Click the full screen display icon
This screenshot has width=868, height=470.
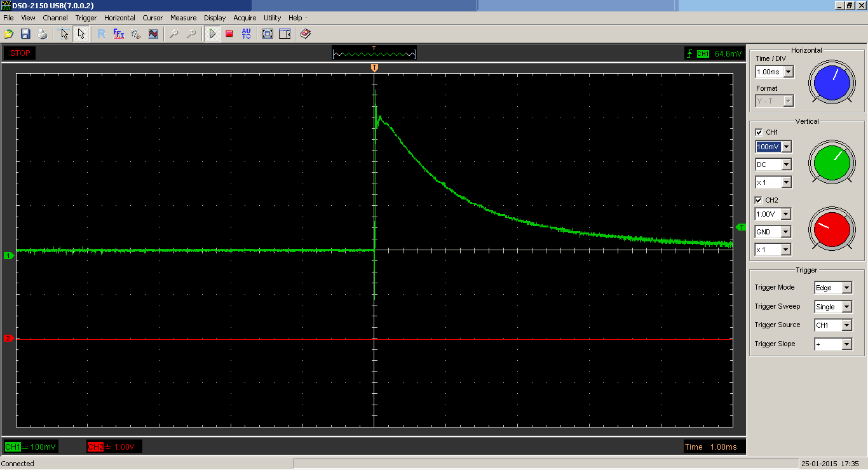point(268,34)
